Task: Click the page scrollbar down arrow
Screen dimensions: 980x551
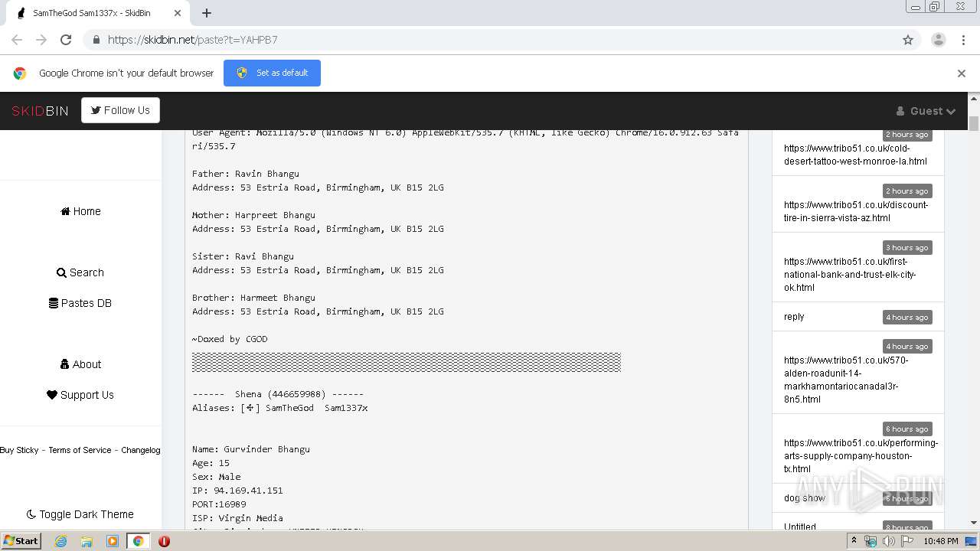Action: pos(974,523)
